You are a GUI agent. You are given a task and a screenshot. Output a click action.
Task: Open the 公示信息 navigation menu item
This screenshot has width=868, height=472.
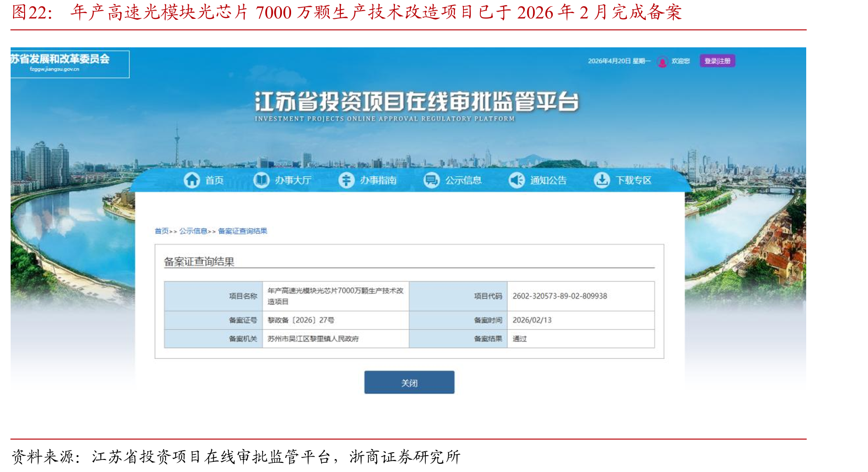[463, 180]
